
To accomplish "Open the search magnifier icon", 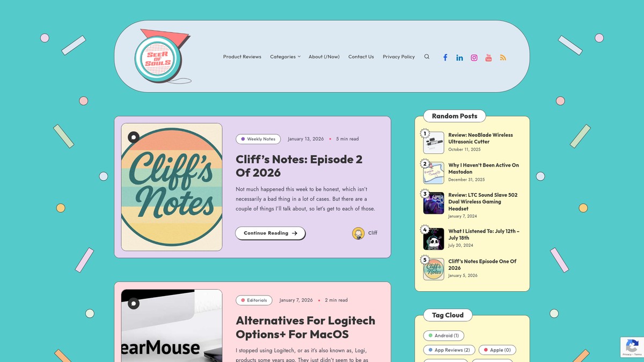I will 427,56.
